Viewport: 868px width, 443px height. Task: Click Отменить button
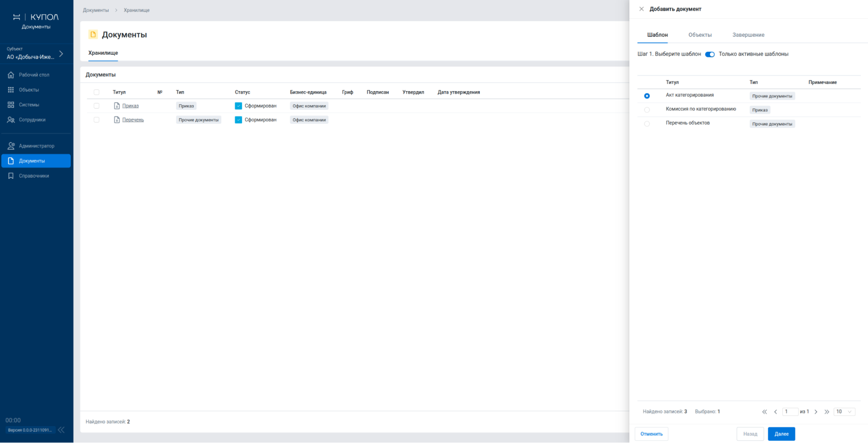click(x=651, y=434)
